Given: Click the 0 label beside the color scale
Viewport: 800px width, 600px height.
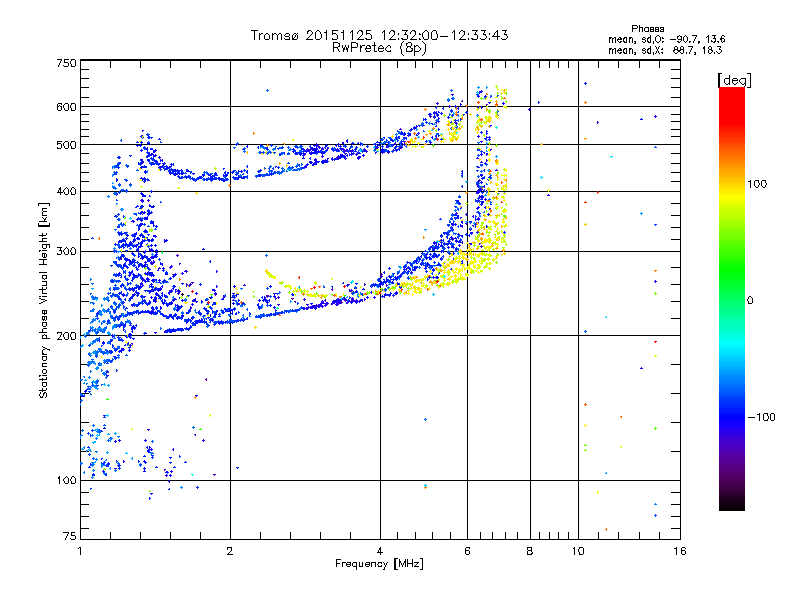Looking at the screenshot, I should point(750,301).
